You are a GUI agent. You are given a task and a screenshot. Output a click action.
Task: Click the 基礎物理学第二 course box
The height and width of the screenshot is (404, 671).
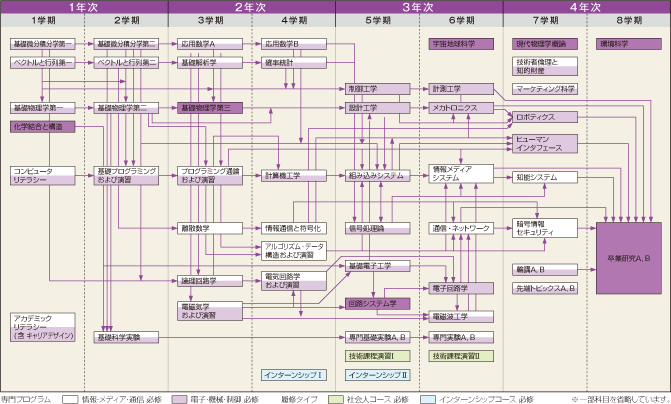(126, 108)
